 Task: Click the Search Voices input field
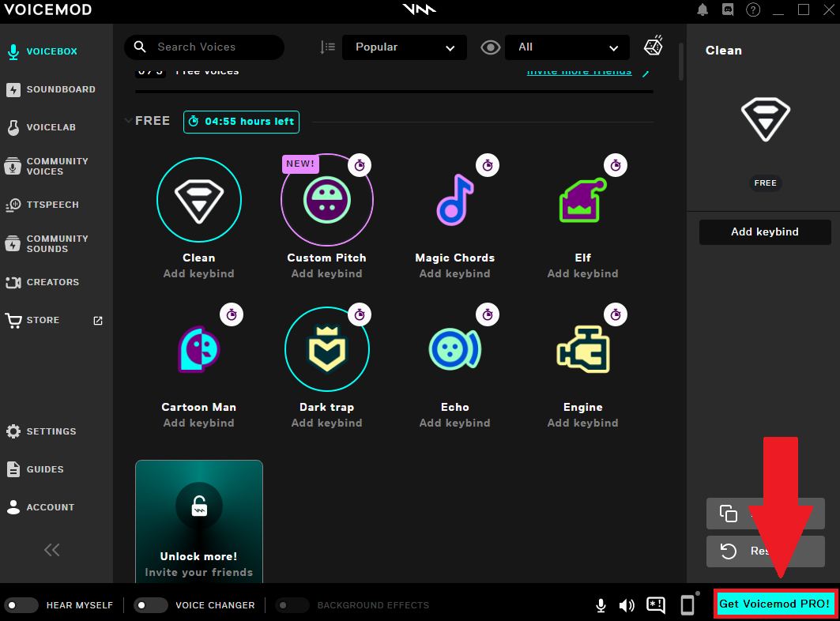(204, 47)
